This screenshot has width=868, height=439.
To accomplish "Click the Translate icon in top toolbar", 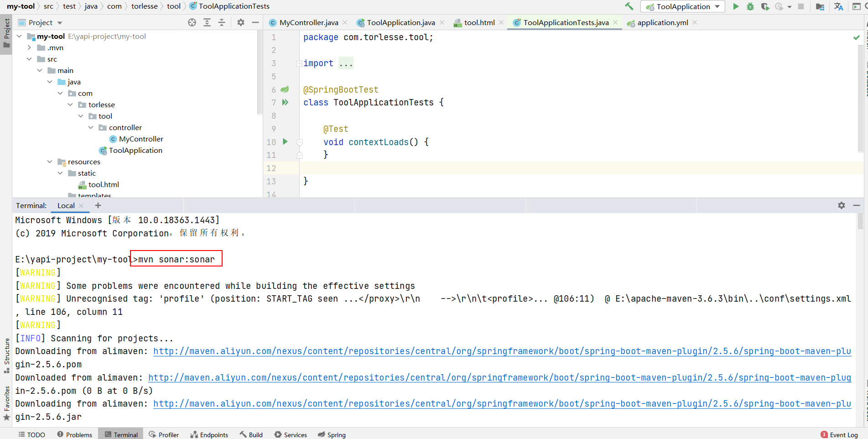I will pyautogui.click(x=838, y=6).
